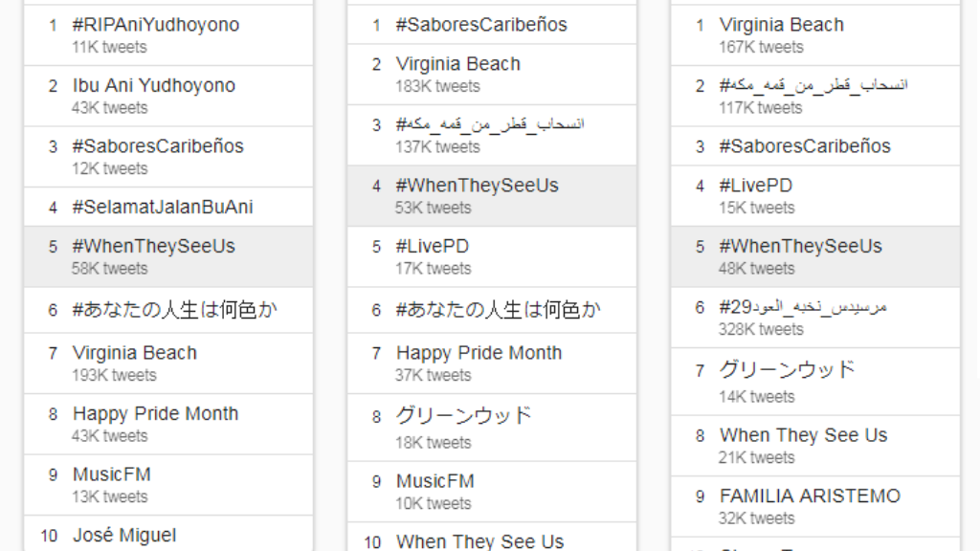Open the #RIPAniYudhoyono trend with 11K tweets
Image resolution: width=980 pixels, height=551 pixels.
point(156,25)
